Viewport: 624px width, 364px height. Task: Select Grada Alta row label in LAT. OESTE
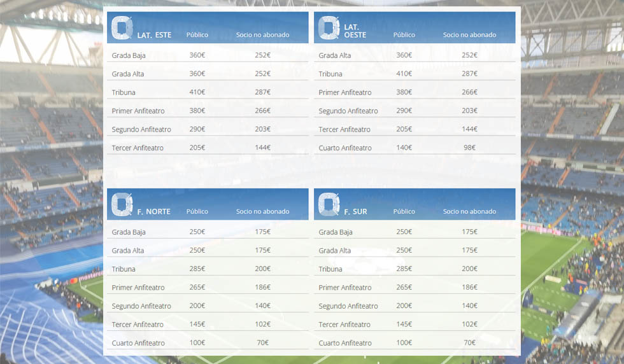335,55
